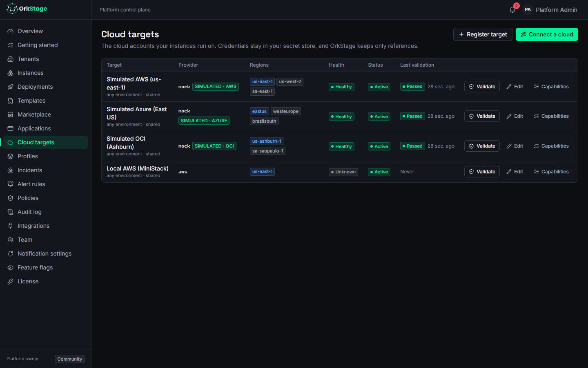The height and width of the screenshot is (368, 588).
Task: Click the Last validation column header
Action: (417, 65)
